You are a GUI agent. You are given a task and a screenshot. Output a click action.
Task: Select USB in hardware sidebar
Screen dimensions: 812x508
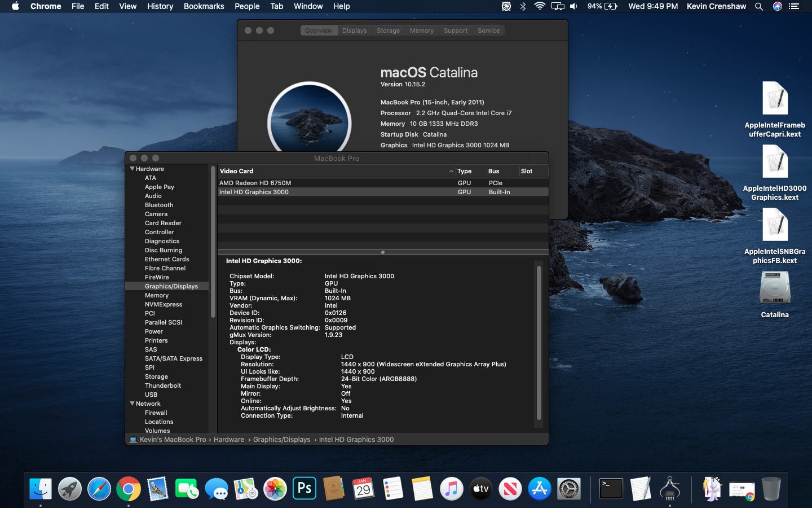(x=151, y=395)
